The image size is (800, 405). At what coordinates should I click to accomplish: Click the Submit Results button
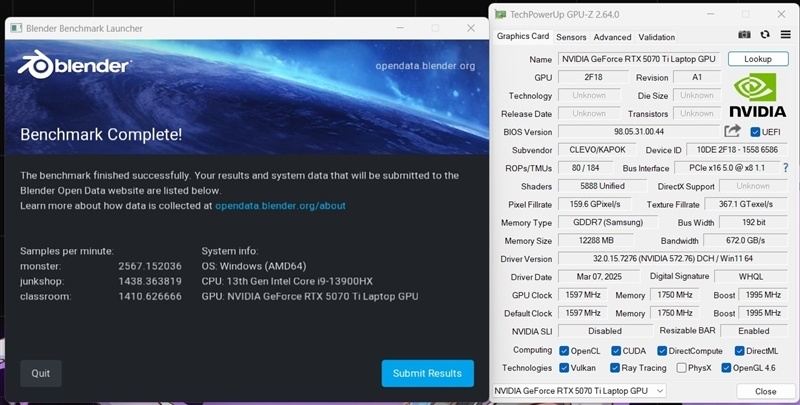pyautogui.click(x=428, y=373)
